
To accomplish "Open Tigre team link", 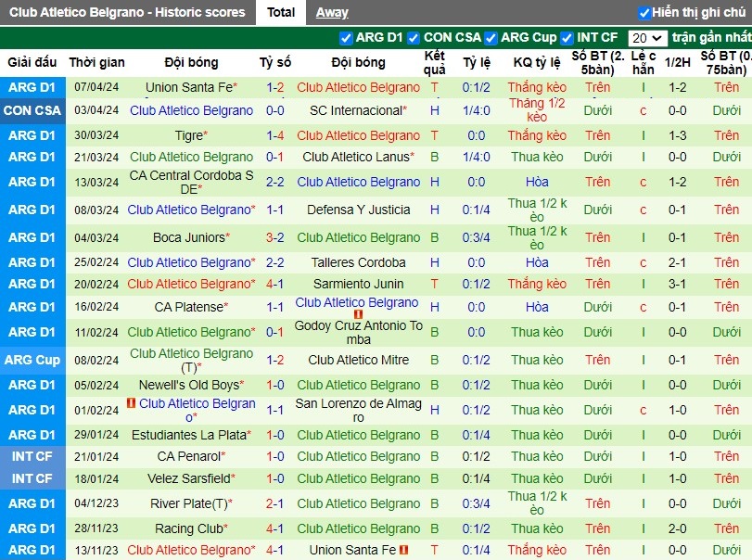I will coord(191,135).
